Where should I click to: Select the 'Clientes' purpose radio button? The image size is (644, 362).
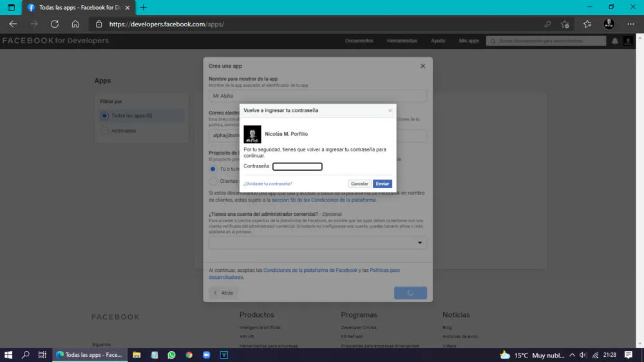(x=213, y=181)
